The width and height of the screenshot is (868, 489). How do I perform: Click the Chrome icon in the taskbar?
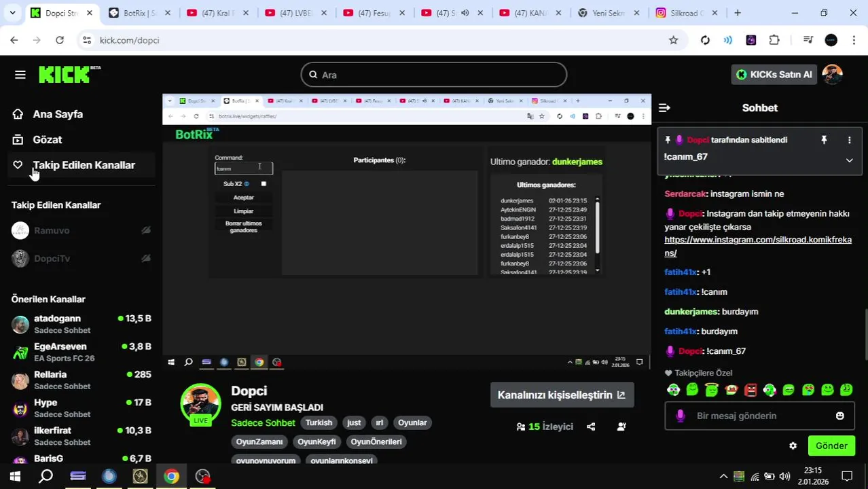coord(171,476)
